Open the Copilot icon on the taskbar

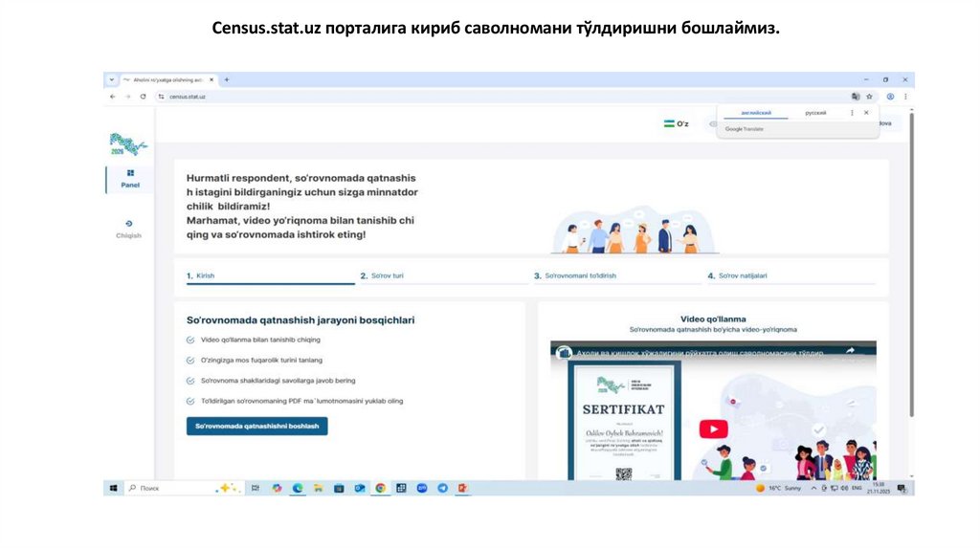277,489
